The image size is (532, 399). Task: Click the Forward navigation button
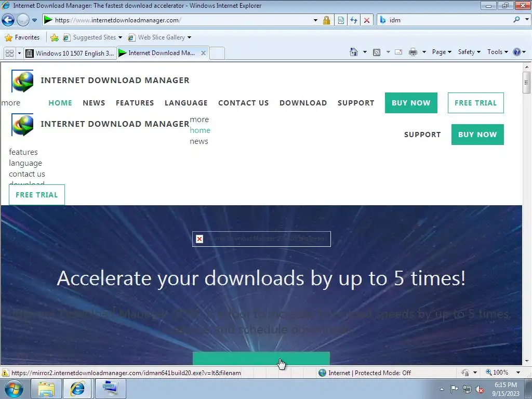point(23,20)
